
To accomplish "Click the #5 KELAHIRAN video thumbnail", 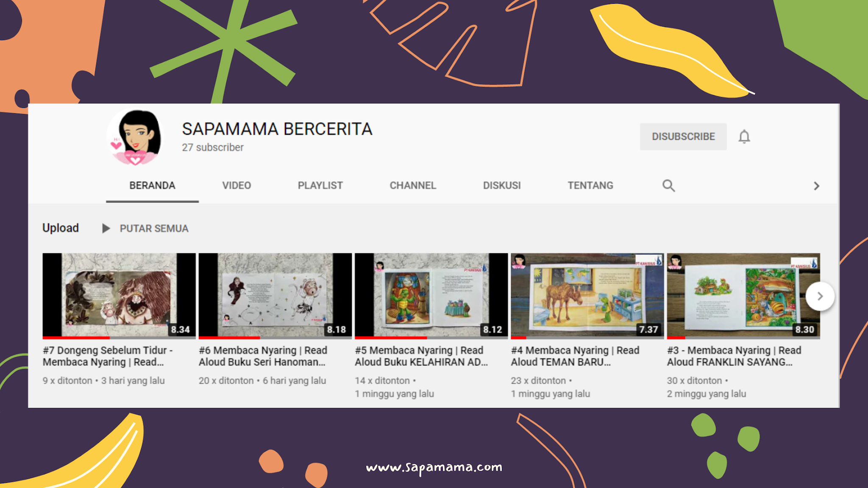I will 431,295.
